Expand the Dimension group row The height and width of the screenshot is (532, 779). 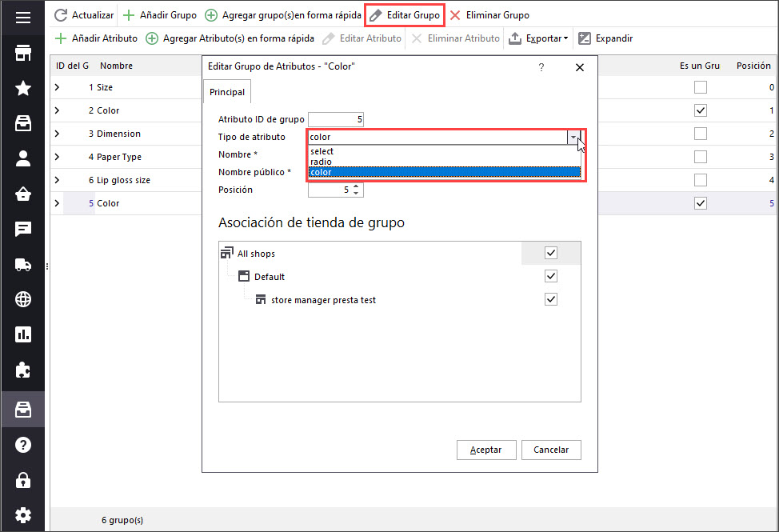click(57, 134)
